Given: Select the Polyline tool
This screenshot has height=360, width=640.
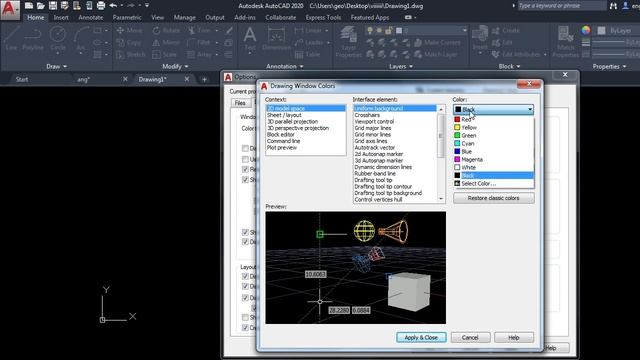Looking at the screenshot, I should coord(33,39).
